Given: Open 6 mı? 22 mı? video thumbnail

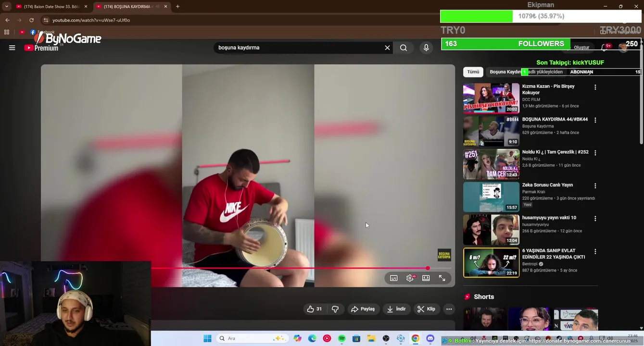Looking at the screenshot, I should 491,262.
